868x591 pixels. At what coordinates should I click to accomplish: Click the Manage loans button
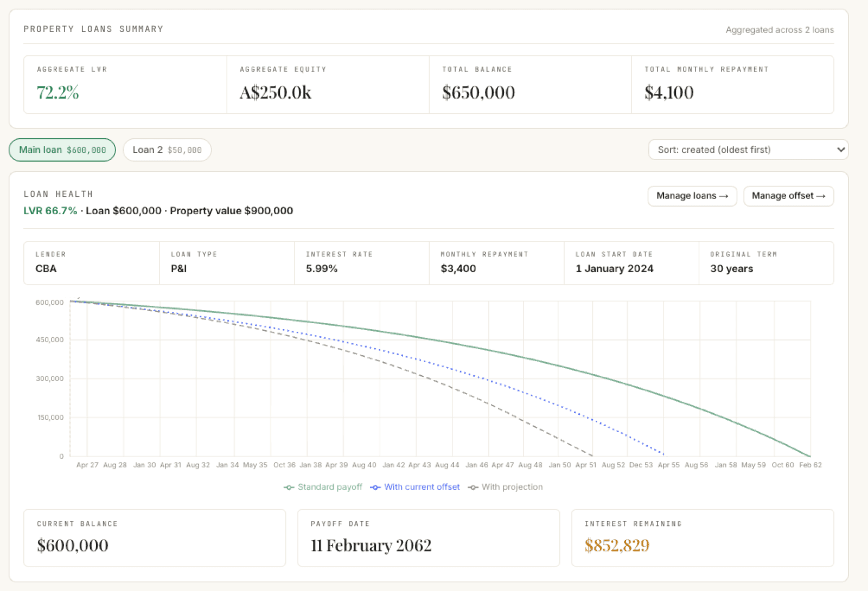click(692, 196)
